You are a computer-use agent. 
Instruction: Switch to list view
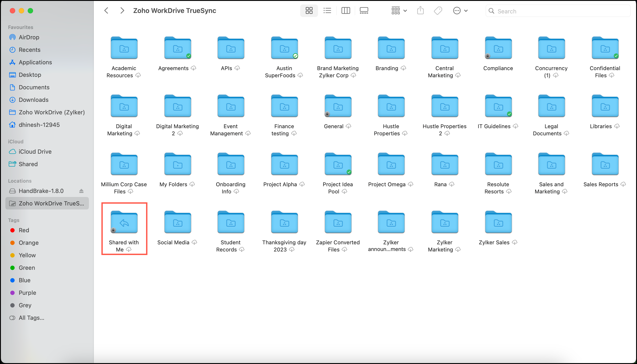pyautogui.click(x=327, y=11)
